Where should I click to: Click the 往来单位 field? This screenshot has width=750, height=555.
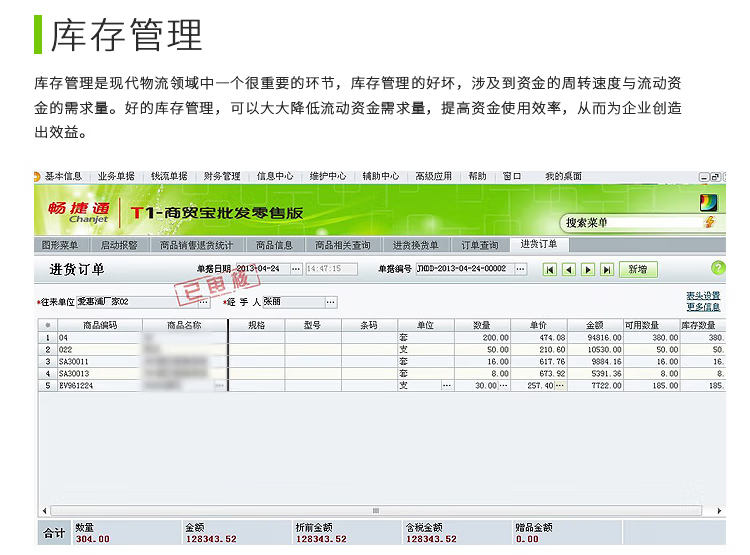click(137, 302)
